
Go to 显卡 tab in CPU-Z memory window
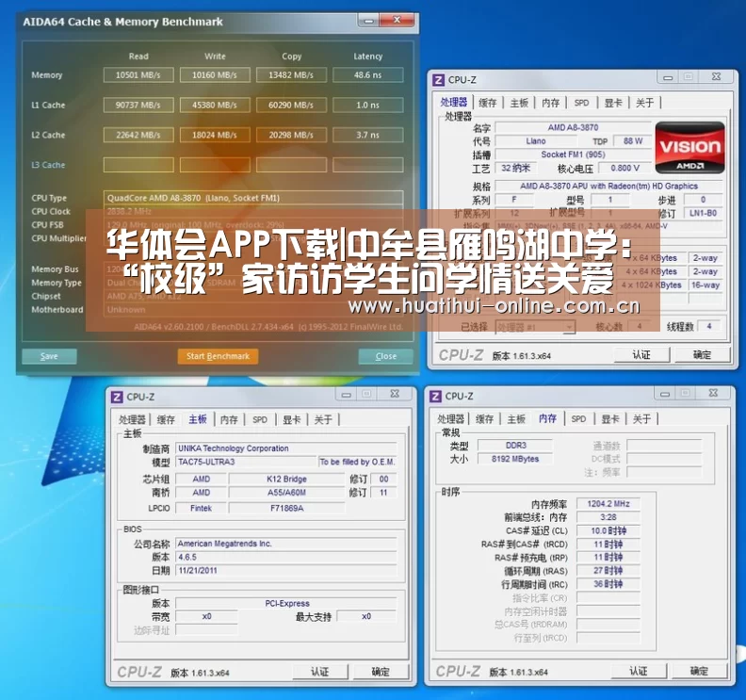pos(610,418)
